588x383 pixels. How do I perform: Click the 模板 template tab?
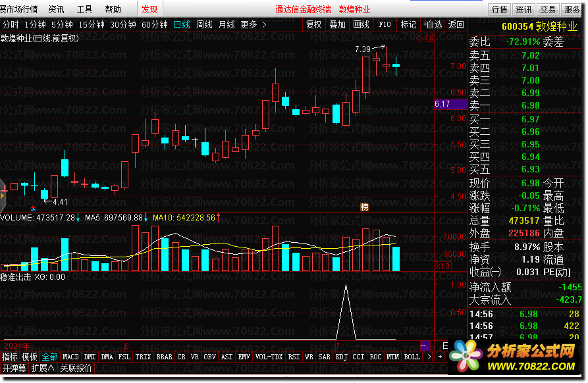29,357
